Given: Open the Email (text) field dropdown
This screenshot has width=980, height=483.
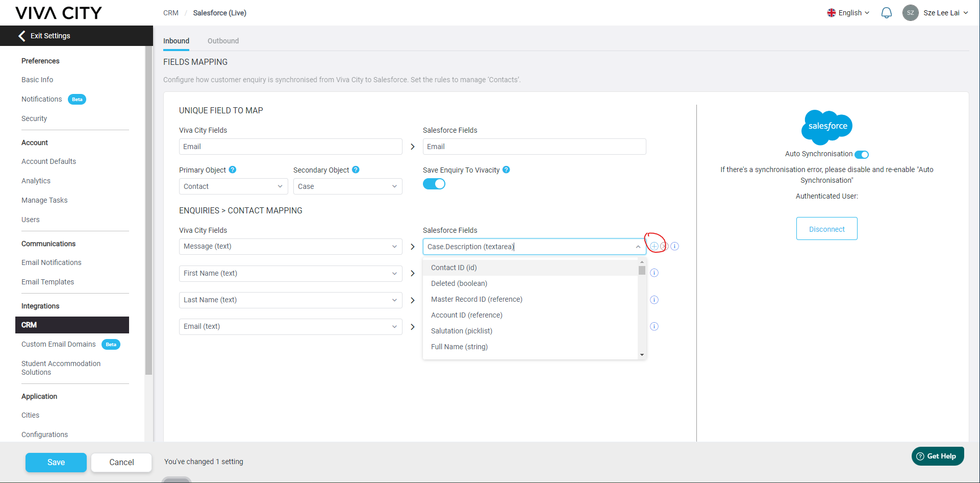Looking at the screenshot, I should 290,326.
